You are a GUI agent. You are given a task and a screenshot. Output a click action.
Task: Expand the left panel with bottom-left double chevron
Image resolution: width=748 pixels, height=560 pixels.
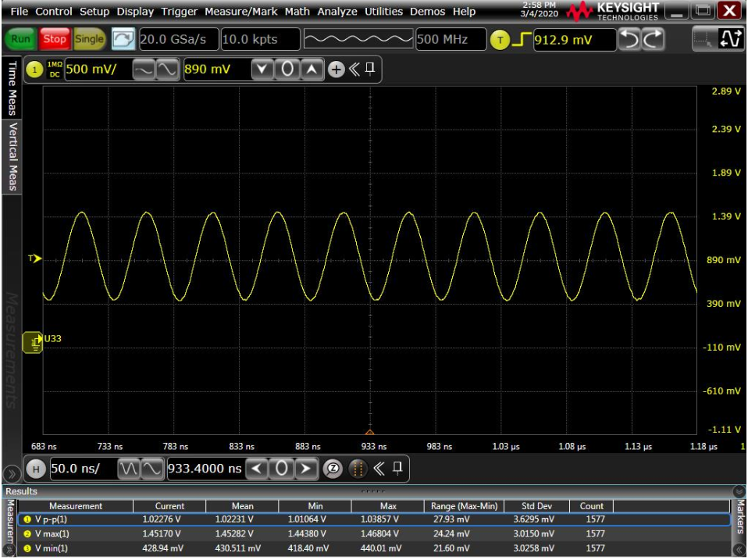12,475
